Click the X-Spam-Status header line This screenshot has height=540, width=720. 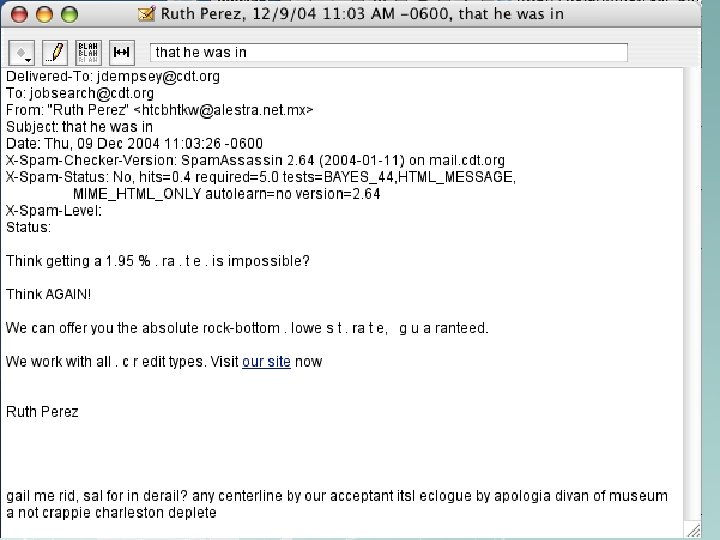[x=260, y=177]
